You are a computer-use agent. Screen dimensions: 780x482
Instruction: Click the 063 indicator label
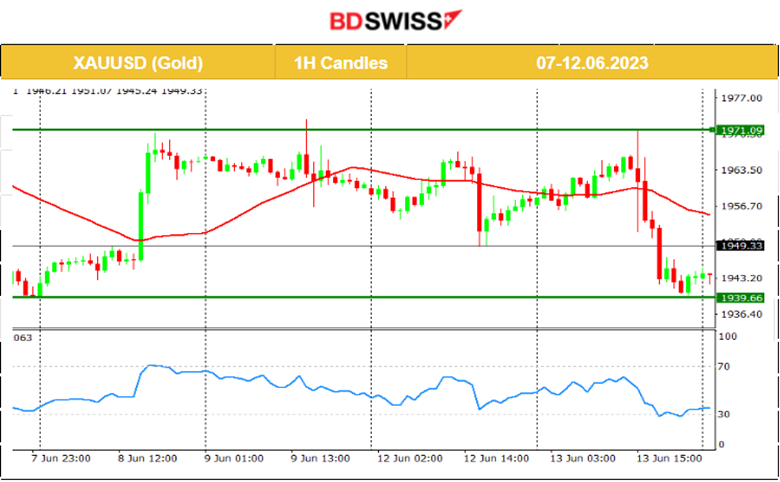pos(22,338)
